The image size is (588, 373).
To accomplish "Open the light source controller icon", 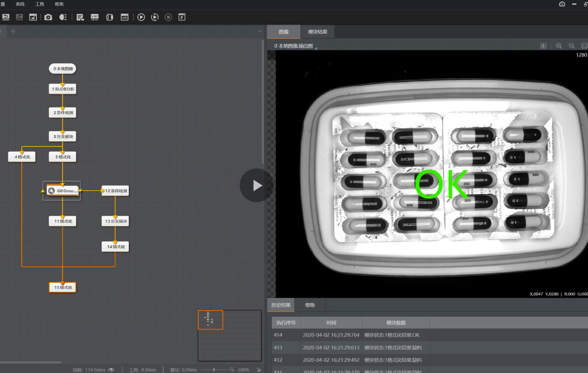I will click(x=63, y=17).
